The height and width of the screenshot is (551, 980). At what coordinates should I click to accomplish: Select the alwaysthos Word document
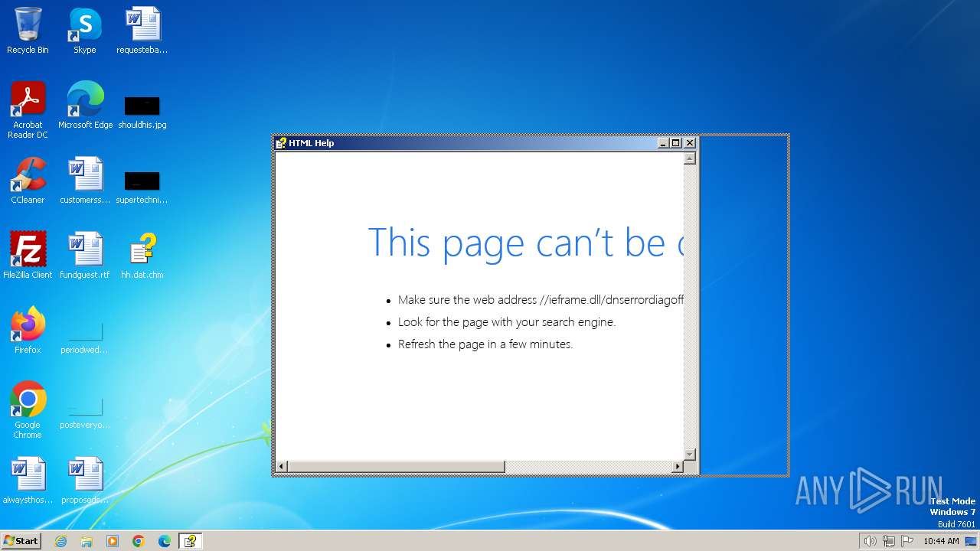[x=28, y=481]
